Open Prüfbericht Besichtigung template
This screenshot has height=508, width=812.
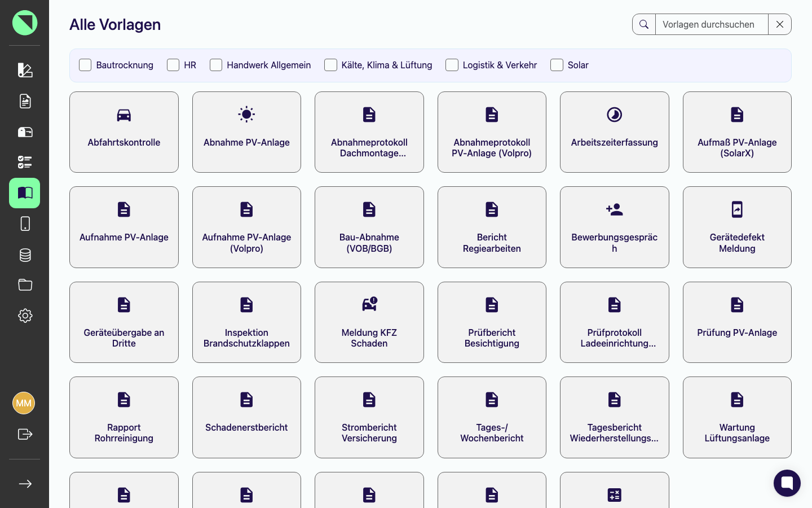[492, 322]
